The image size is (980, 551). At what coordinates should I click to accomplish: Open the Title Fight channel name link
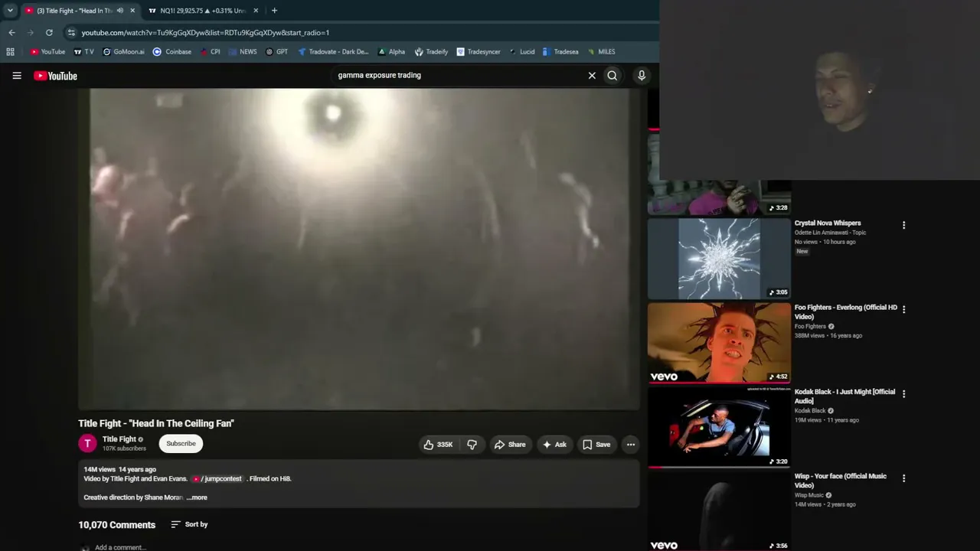pos(119,439)
